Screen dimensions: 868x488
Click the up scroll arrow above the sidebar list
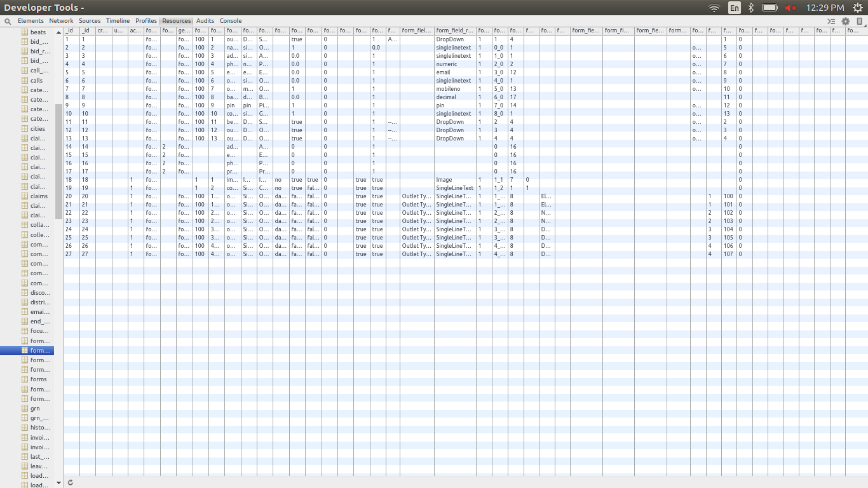click(58, 31)
